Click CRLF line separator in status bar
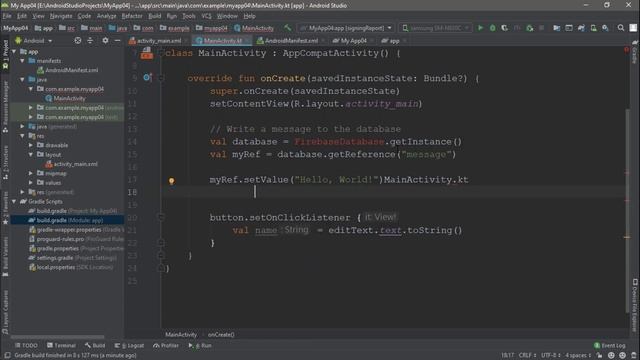 [x=527, y=356]
